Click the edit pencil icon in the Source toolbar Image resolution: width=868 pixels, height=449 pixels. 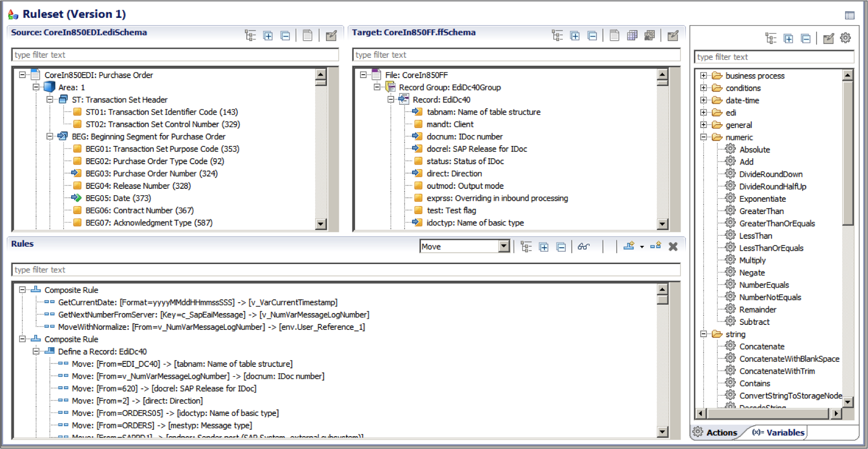click(x=331, y=36)
